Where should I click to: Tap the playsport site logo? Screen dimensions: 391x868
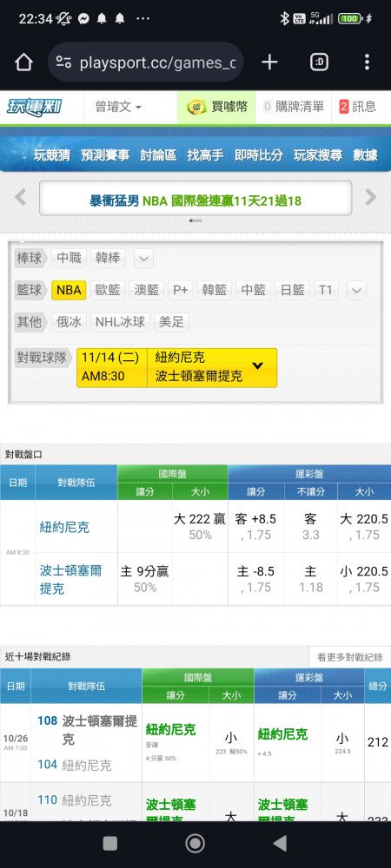click(35, 107)
